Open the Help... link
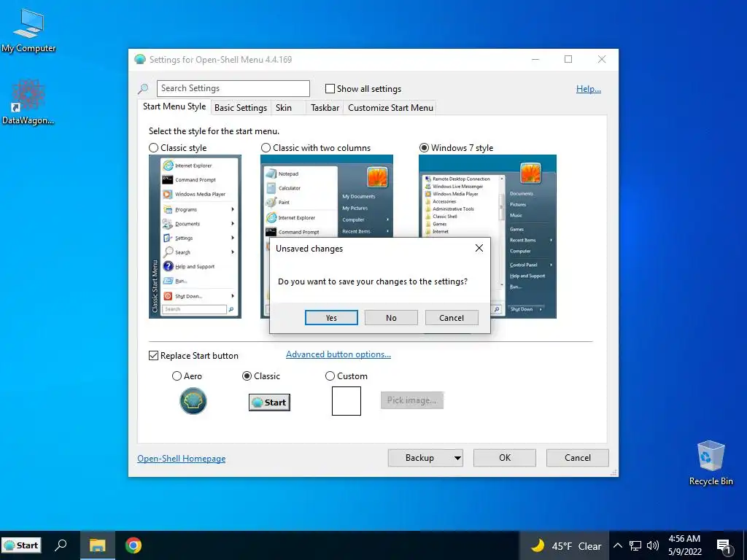The width and height of the screenshot is (747, 560). click(x=589, y=88)
